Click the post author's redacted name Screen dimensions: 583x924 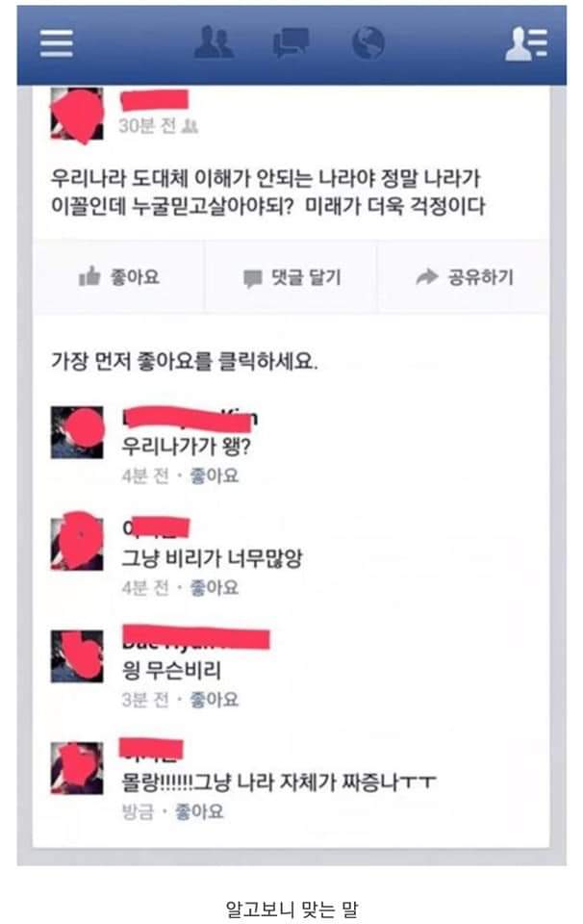[154, 100]
